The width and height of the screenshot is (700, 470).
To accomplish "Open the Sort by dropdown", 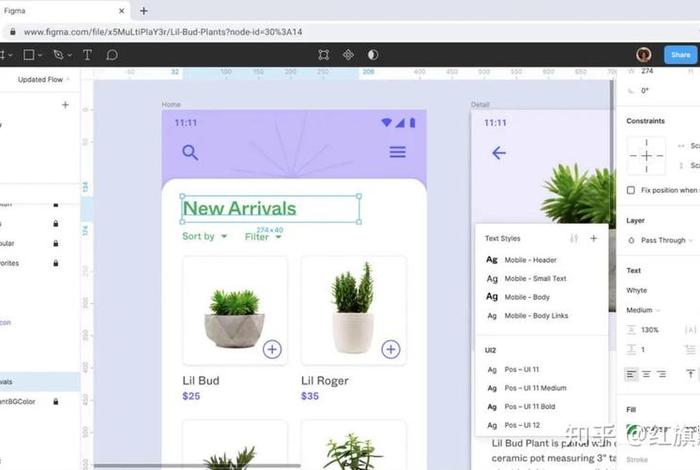I will click(204, 236).
